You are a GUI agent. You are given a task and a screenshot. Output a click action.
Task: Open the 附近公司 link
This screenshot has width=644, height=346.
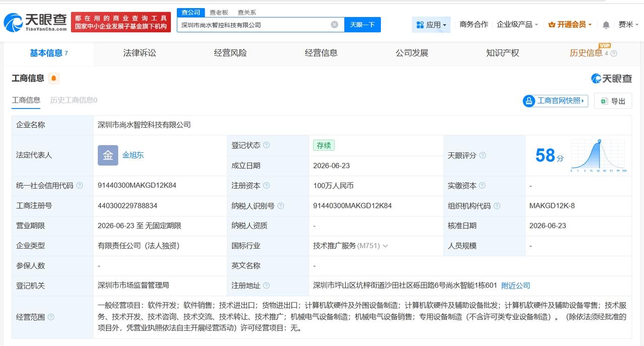[516, 285]
